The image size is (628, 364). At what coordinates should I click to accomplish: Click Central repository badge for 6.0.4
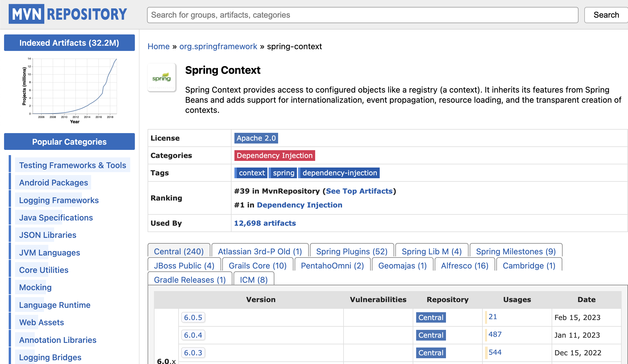click(x=431, y=335)
